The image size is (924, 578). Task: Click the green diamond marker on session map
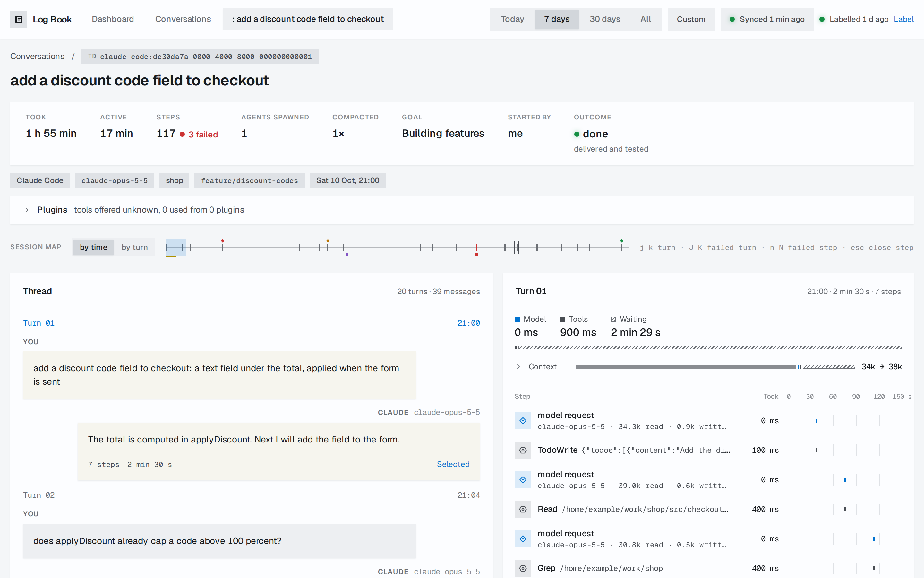tap(621, 241)
